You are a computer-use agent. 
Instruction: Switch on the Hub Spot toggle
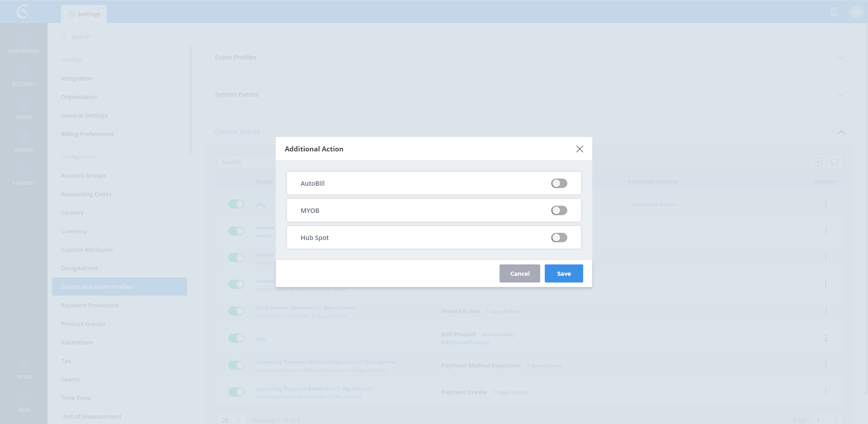click(559, 237)
